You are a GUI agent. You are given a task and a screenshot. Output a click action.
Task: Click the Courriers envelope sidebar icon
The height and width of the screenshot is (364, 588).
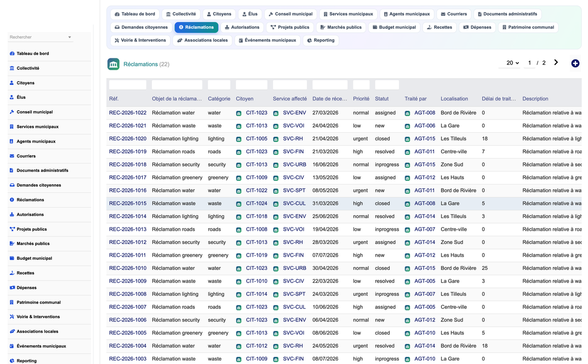pyautogui.click(x=12, y=156)
